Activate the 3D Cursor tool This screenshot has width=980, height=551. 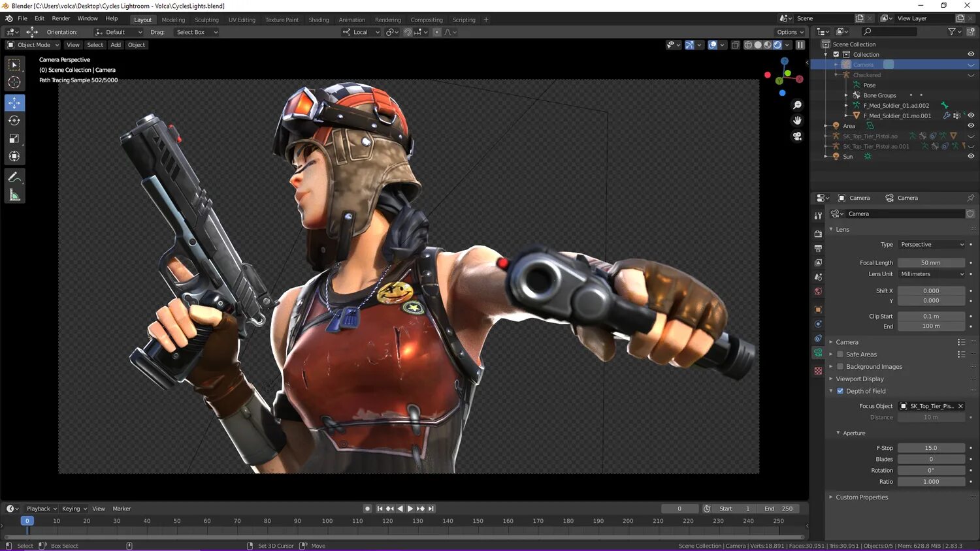click(x=14, y=82)
